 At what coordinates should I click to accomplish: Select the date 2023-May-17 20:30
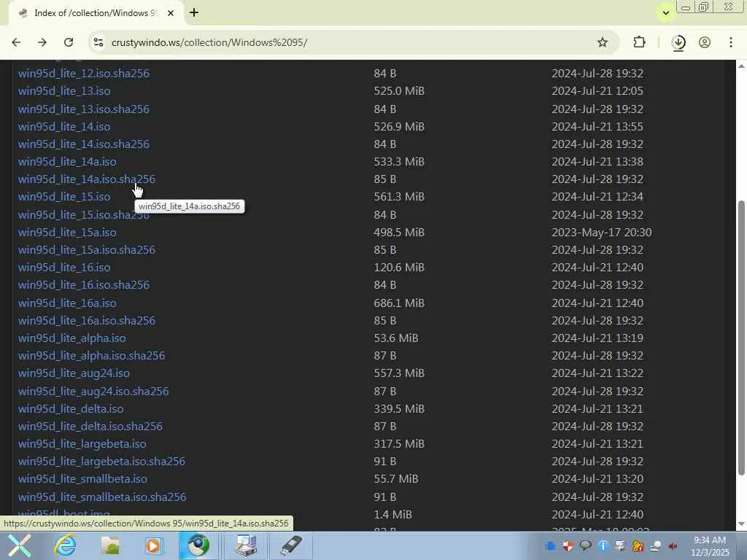click(602, 233)
